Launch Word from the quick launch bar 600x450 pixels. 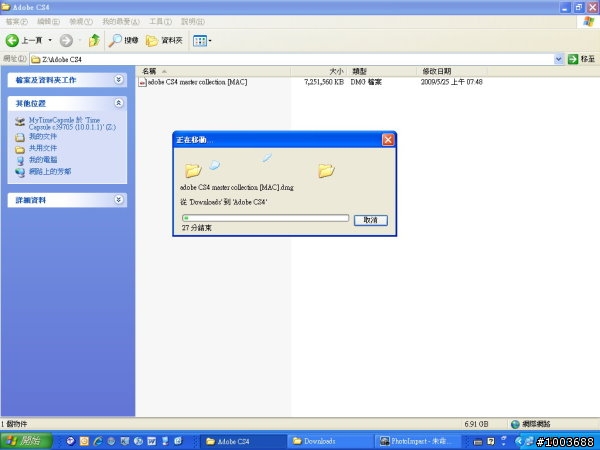click(x=152, y=441)
